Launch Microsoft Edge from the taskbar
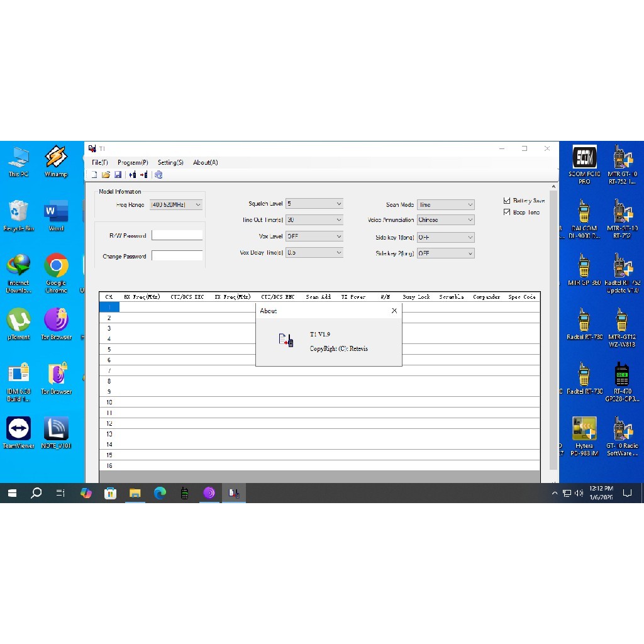Viewport: 644px width, 644px height. pyautogui.click(x=160, y=493)
